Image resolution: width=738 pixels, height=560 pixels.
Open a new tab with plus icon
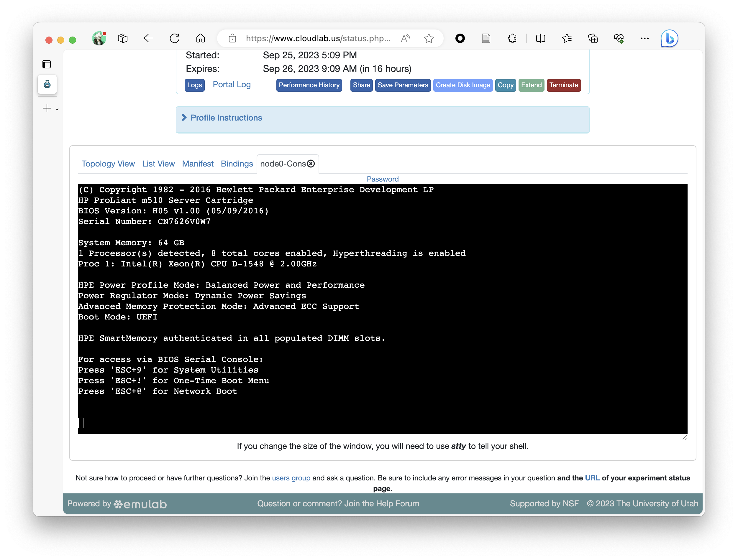click(47, 108)
